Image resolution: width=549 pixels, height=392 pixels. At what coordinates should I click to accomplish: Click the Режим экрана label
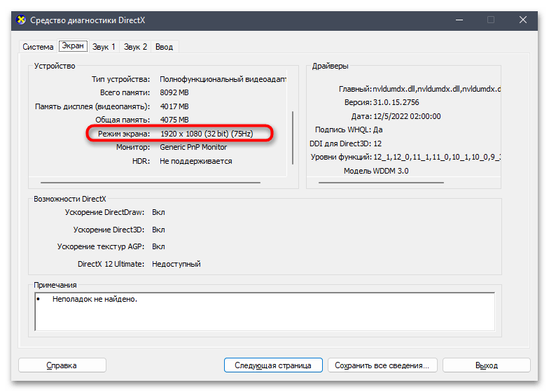point(123,134)
